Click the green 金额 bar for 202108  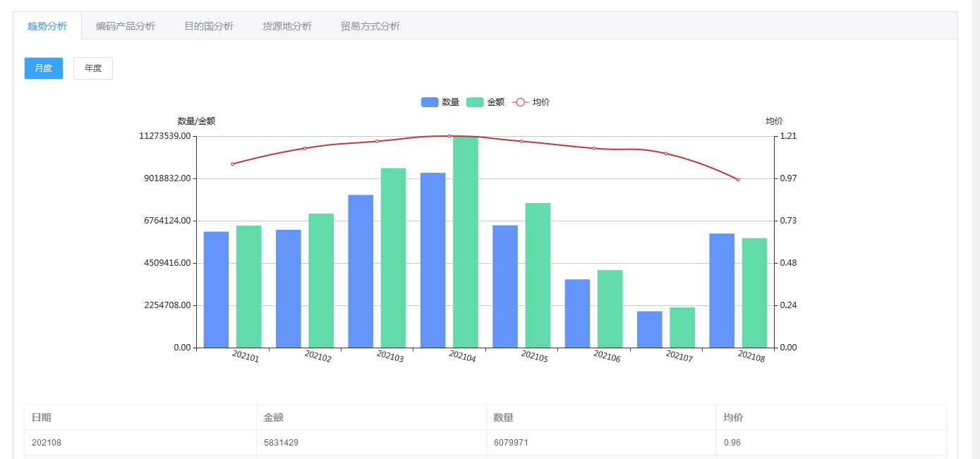(754, 293)
